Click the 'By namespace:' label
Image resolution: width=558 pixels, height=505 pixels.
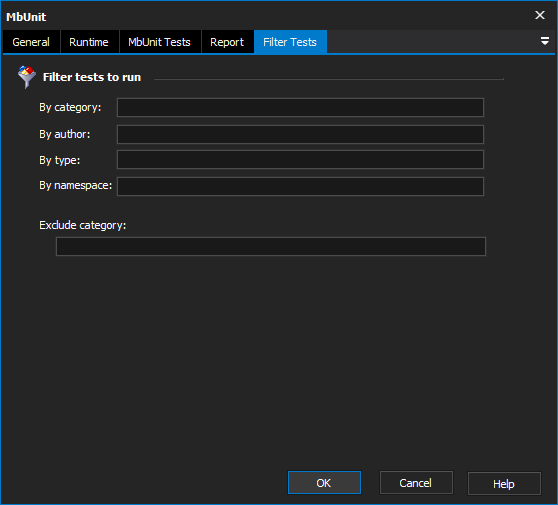coord(75,185)
